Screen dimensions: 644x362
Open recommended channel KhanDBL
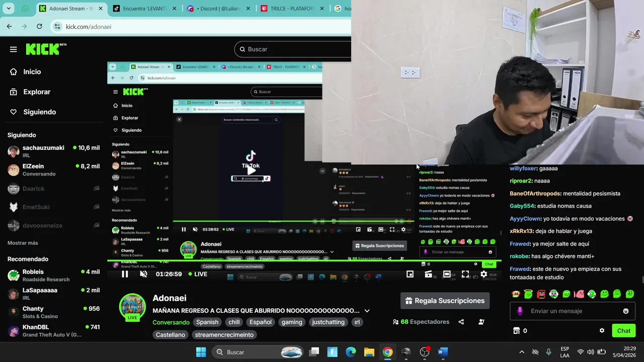click(x=53, y=331)
